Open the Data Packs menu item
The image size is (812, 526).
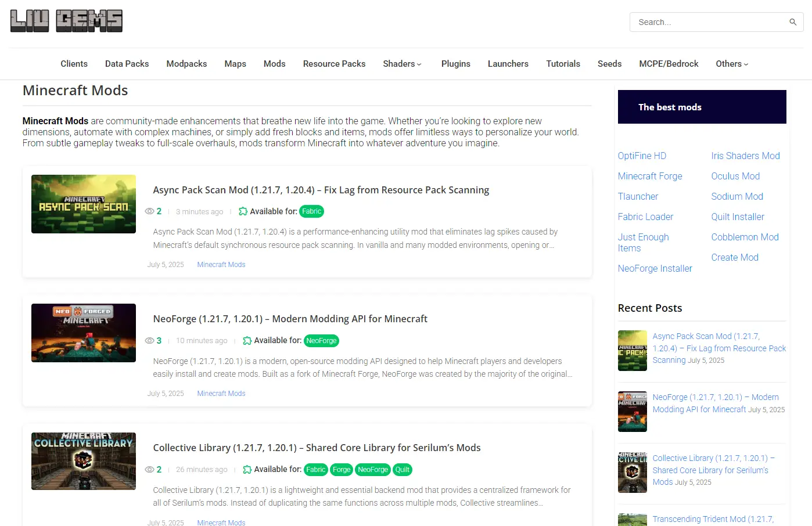click(x=127, y=64)
